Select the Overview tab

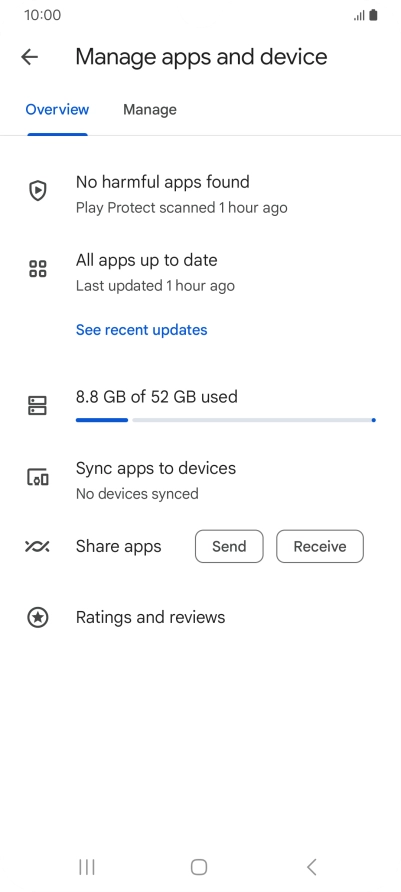[x=57, y=109]
